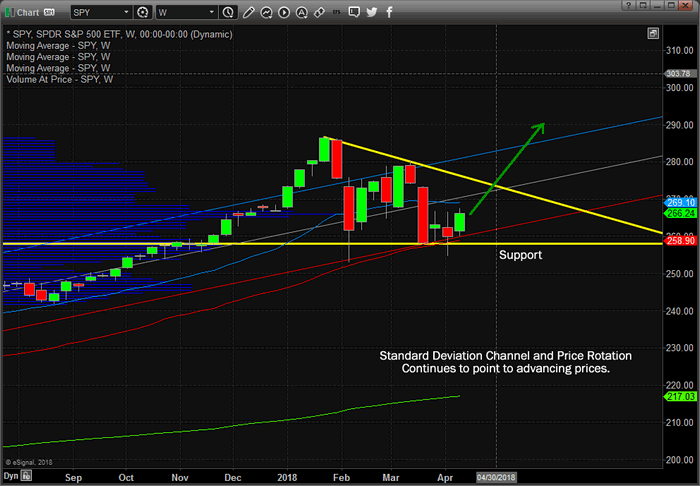Click the 217.03 green price label

tap(680, 396)
